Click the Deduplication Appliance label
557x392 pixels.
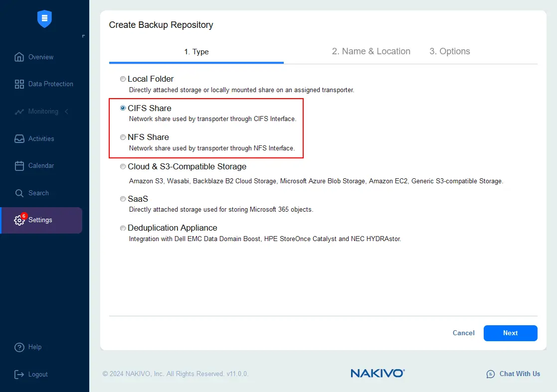(x=173, y=228)
